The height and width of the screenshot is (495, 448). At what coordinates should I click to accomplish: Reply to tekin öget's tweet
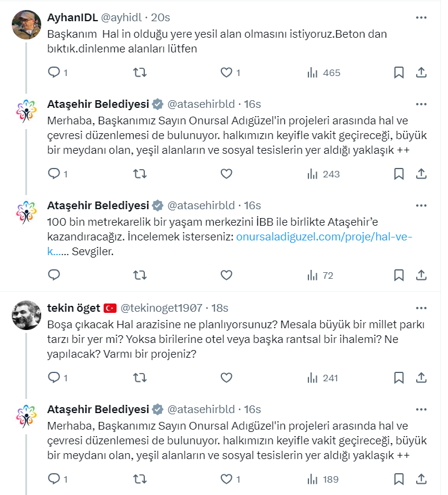click(54, 378)
